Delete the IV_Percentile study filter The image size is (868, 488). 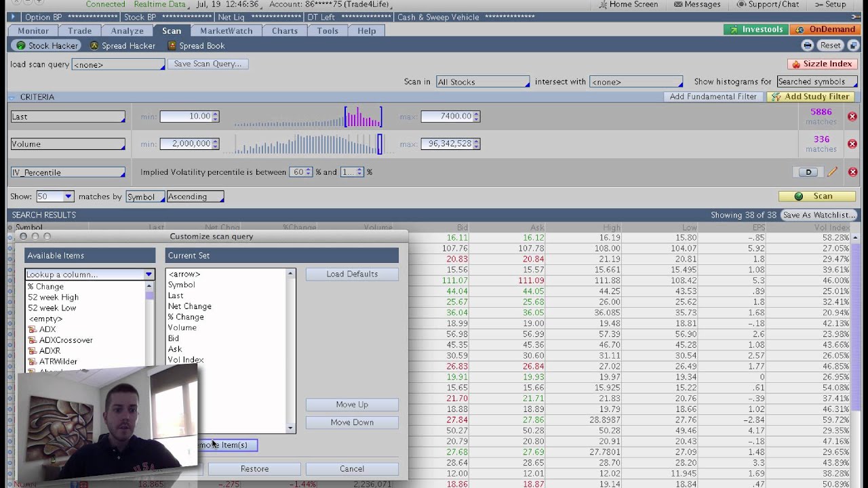point(852,172)
